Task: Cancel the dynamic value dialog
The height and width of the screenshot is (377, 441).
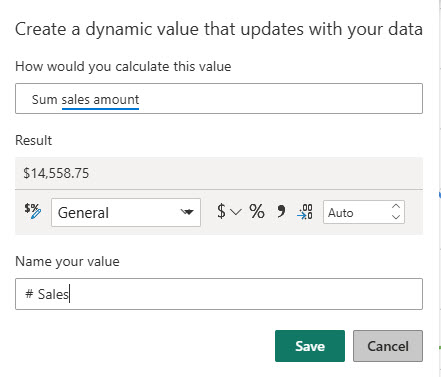Action: pyautogui.click(x=388, y=346)
